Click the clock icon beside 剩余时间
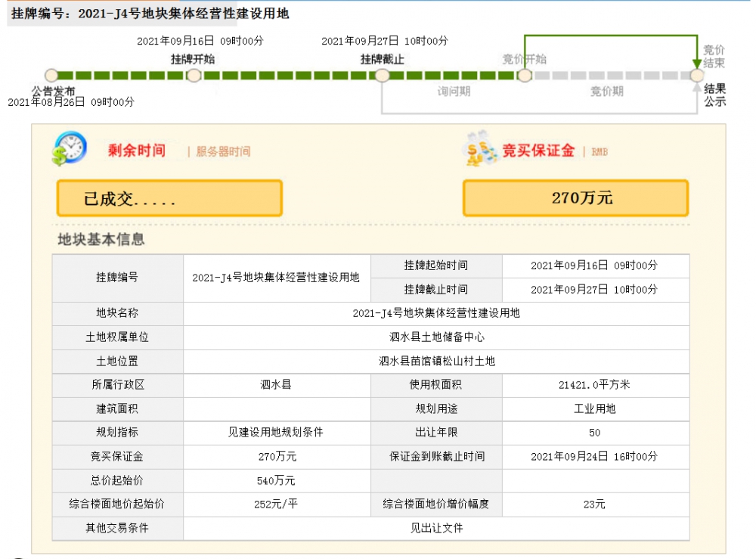This screenshot has height=559, width=756. click(x=70, y=148)
